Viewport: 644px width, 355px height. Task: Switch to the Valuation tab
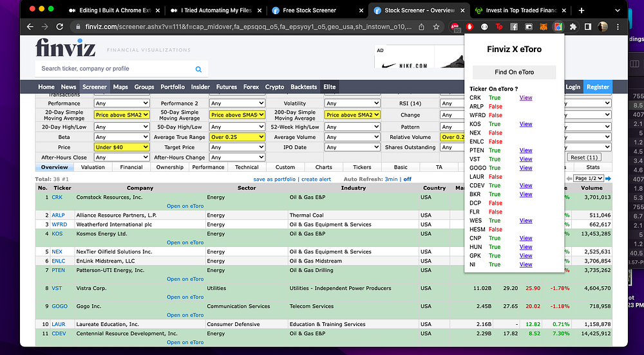coord(93,167)
